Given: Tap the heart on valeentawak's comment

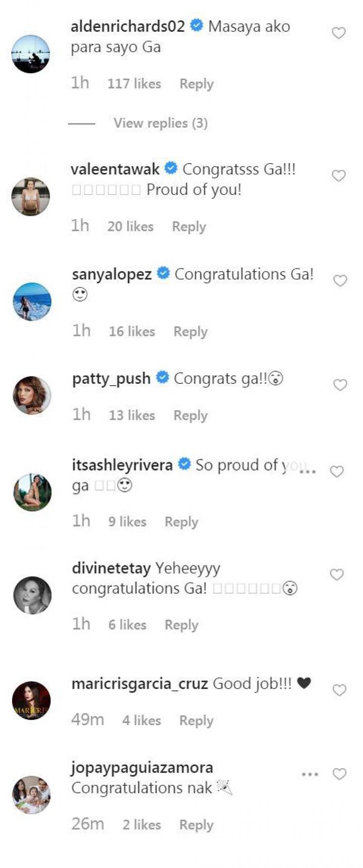Looking at the screenshot, I should (338, 176).
